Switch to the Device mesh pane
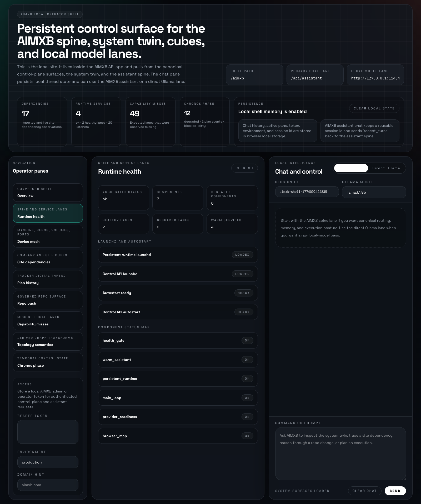The image size is (421, 504). point(48,236)
